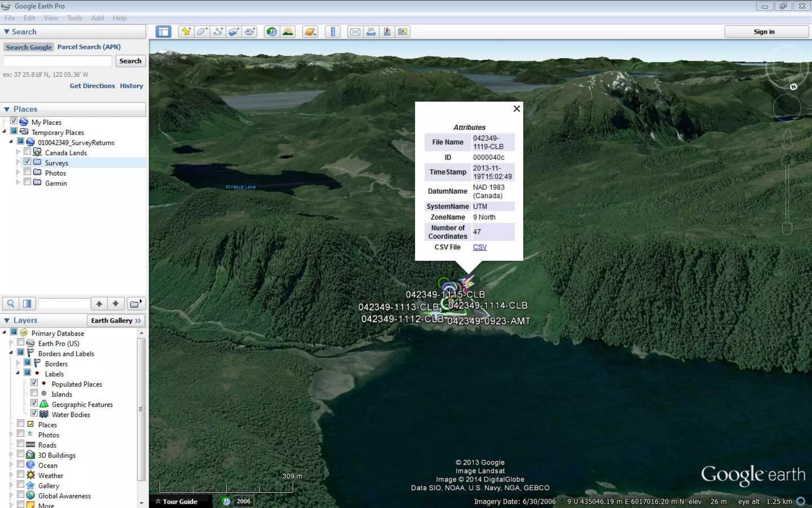The image size is (812, 508).
Task: Select the Add Path tool
Action: coord(218,32)
